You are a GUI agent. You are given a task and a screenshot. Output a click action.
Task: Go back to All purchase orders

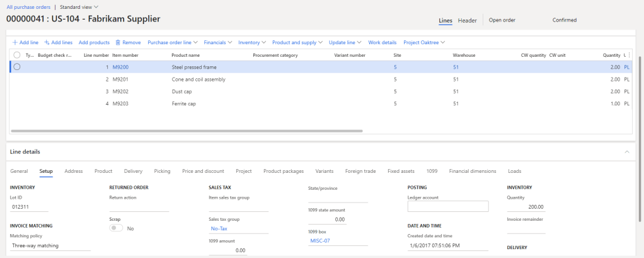pyautogui.click(x=28, y=6)
